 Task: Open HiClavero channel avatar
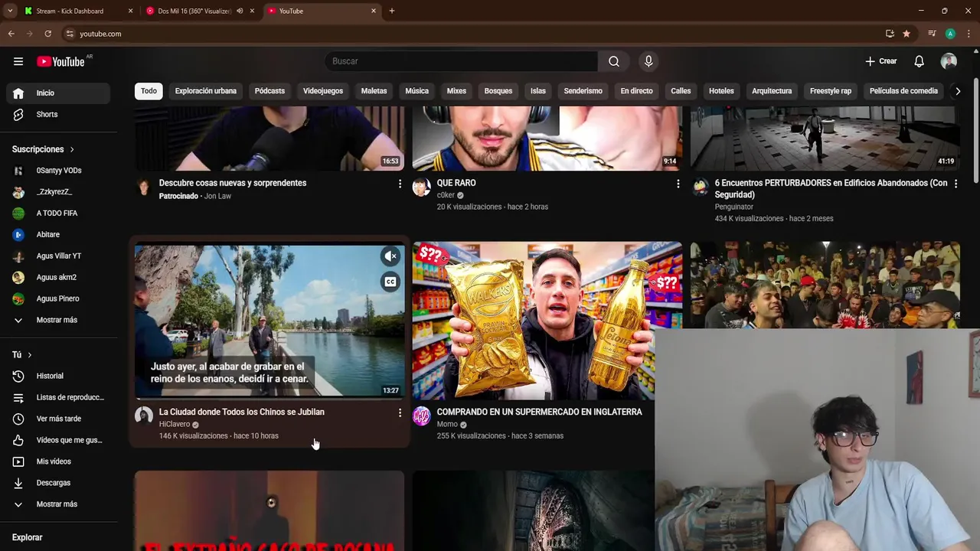(x=144, y=416)
